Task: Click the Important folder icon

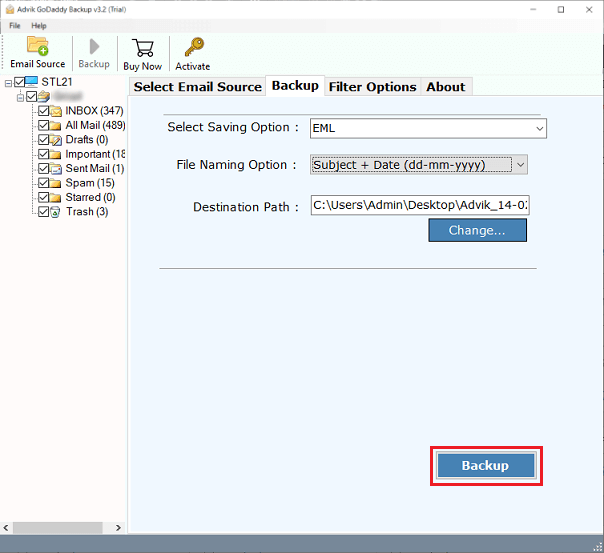Action: 55,154
